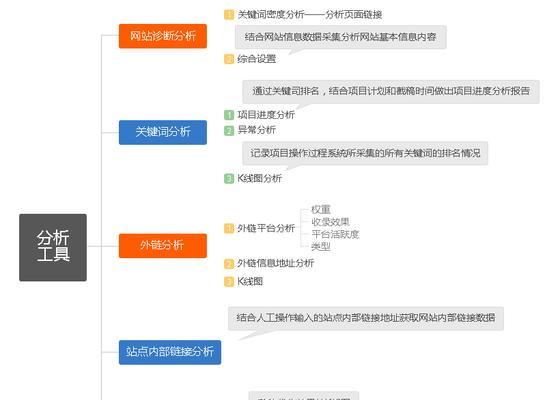The width and height of the screenshot is (560, 400).
Task: Click the yellow icon beside 外链信息地址分析
Action: pyautogui.click(x=229, y=264)
